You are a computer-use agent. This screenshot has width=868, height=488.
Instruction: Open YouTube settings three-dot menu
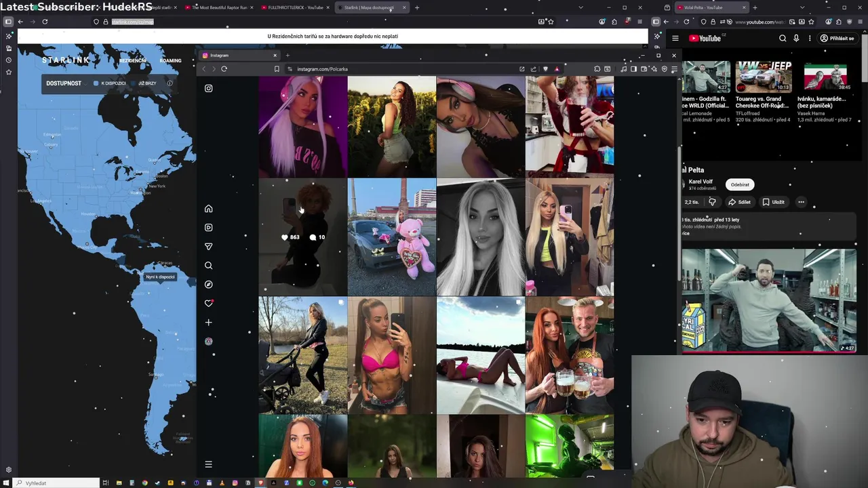pyautogui.click(x=810, y=39)
